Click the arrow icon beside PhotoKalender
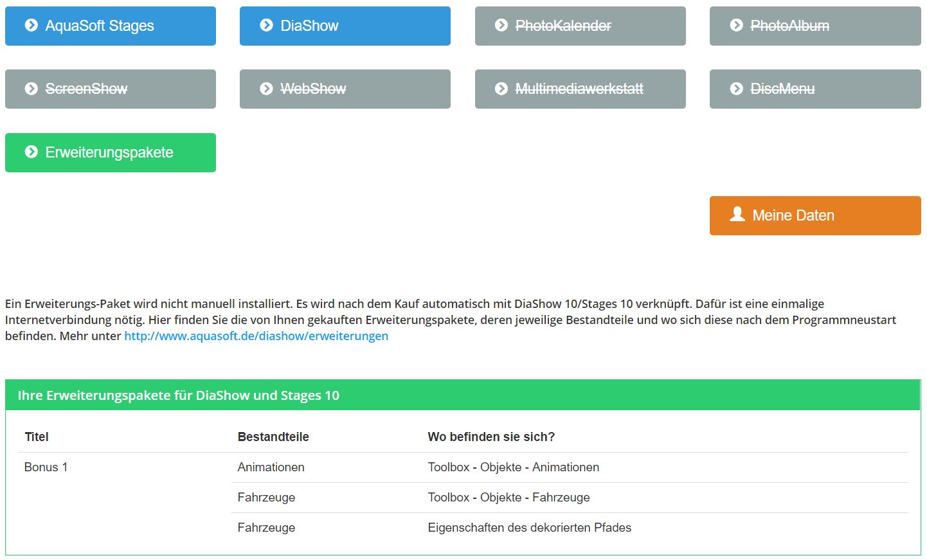 tap(501, 25)
